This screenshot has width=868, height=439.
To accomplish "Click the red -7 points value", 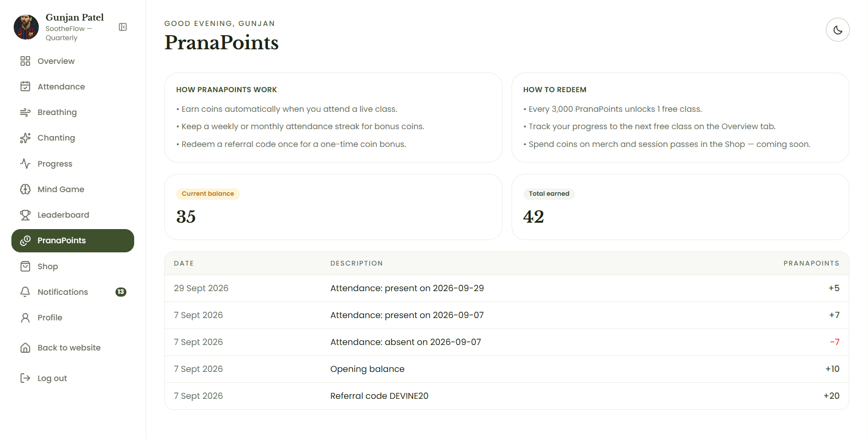I will tap(835, 342).
